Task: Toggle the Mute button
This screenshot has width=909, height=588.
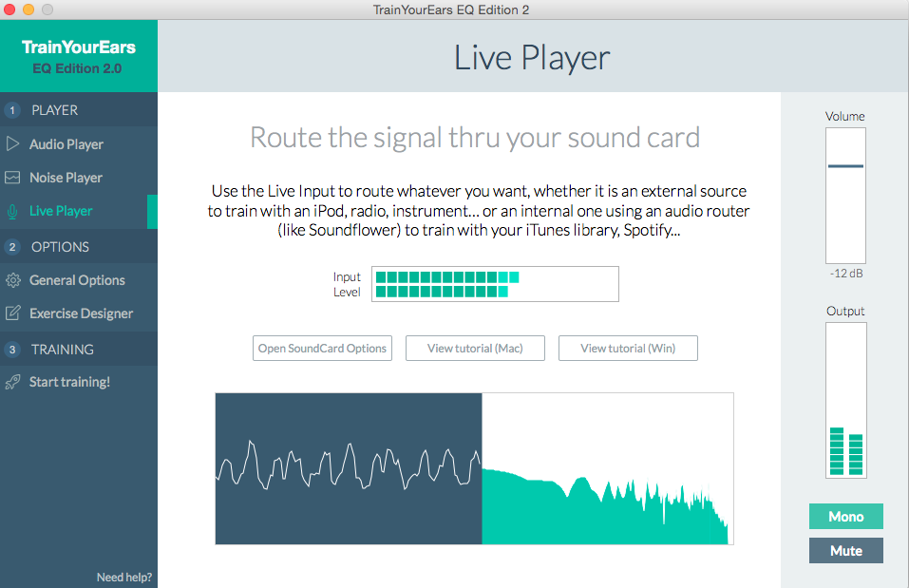Action: coord(845,551)
